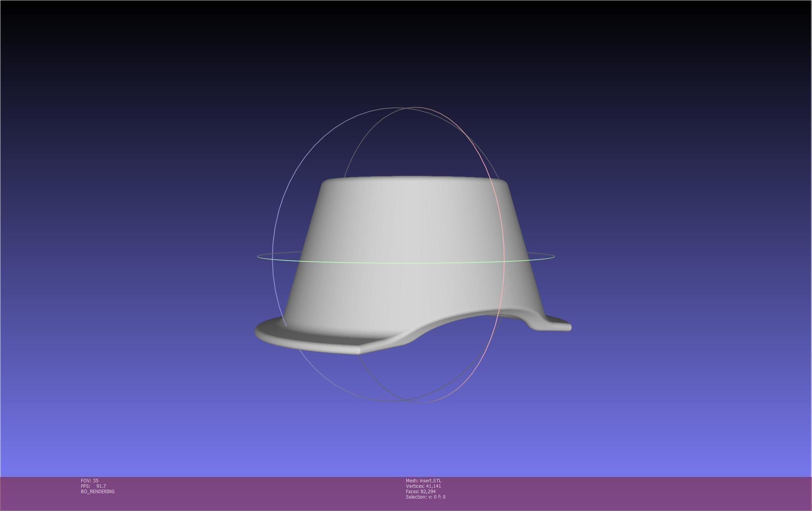812x511 pixels.
Task: Click the Vertices: 41,141 entry
Action: coord(423,486)
